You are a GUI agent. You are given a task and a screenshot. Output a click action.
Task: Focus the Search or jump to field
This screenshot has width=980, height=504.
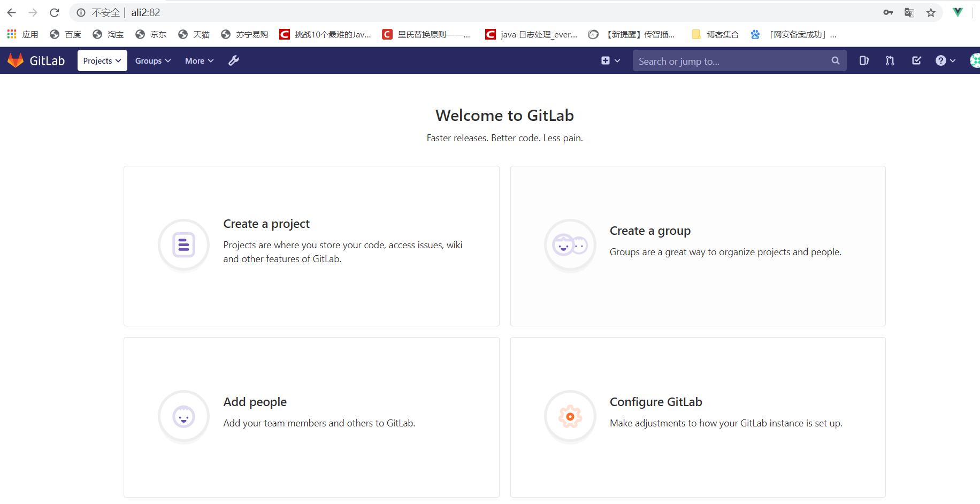click(730, 61)
